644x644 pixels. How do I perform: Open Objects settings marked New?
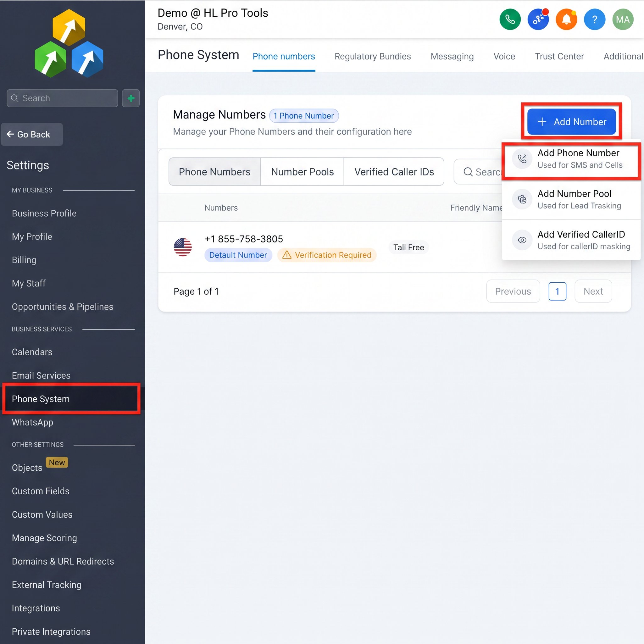tap(27, 467)
